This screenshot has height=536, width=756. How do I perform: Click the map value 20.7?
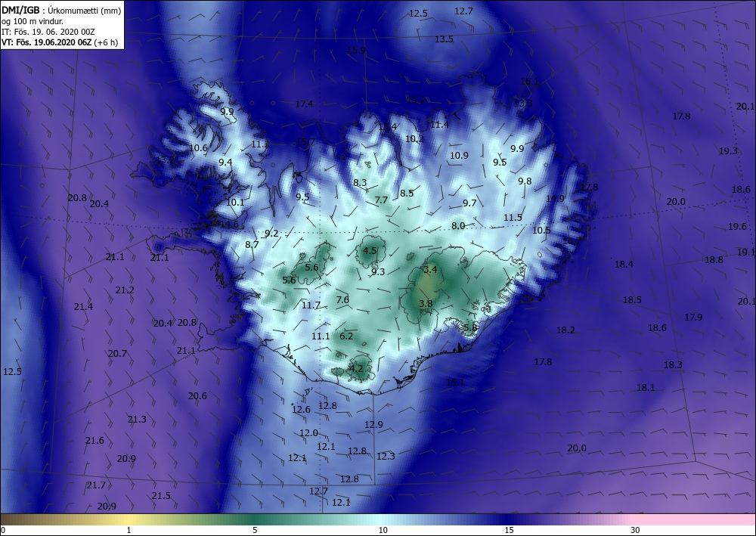click(x=117, y=354)
